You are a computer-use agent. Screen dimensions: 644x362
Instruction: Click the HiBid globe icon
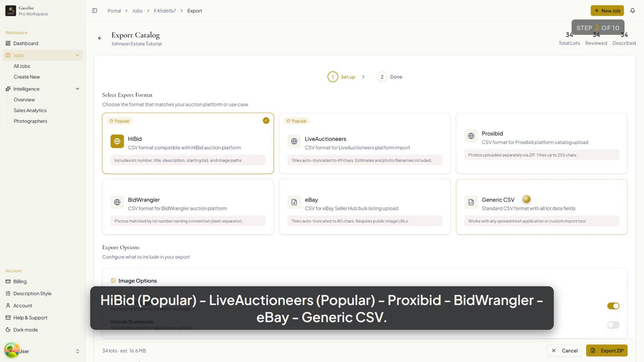(x=117, y=141)
